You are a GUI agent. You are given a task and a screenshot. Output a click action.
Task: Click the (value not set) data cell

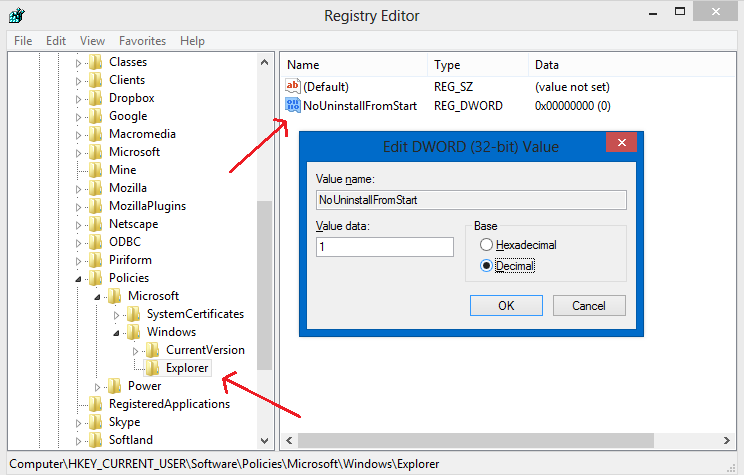[x=572, y=87]
